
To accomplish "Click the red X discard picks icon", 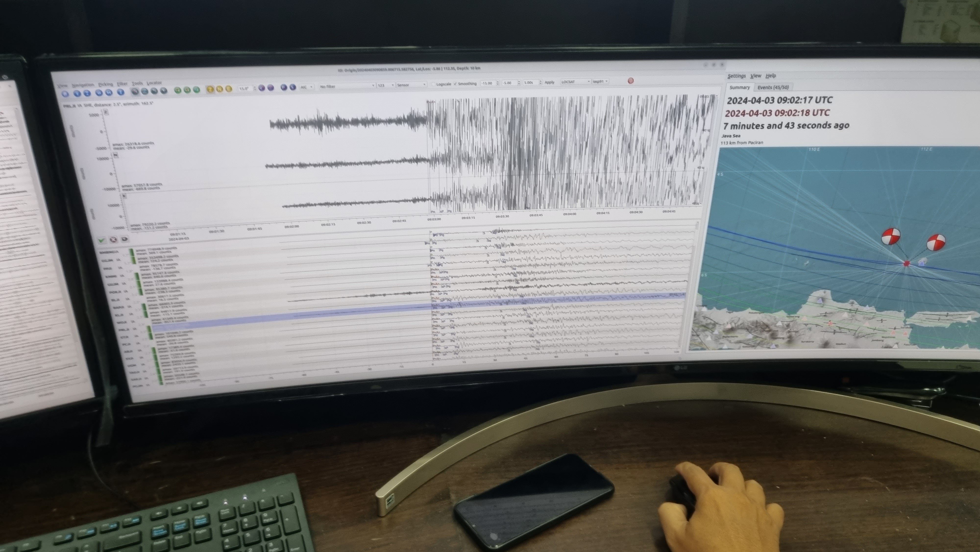I will point(113,239).
